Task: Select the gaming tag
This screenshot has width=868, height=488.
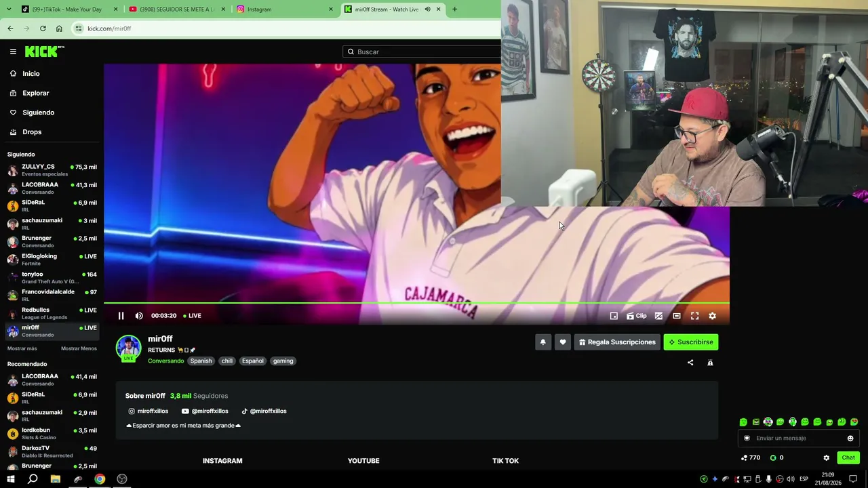Action: coord(283,361)
